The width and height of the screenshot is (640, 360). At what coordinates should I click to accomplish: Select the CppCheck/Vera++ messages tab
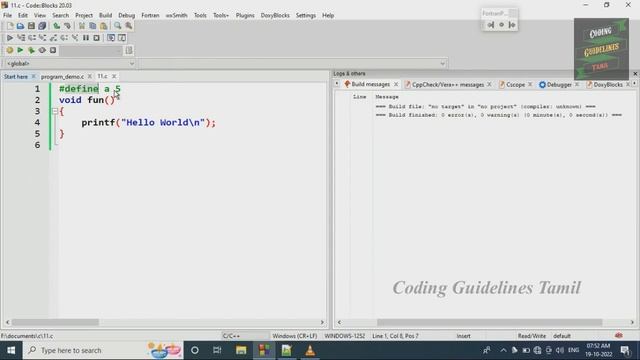coord(447,84)
